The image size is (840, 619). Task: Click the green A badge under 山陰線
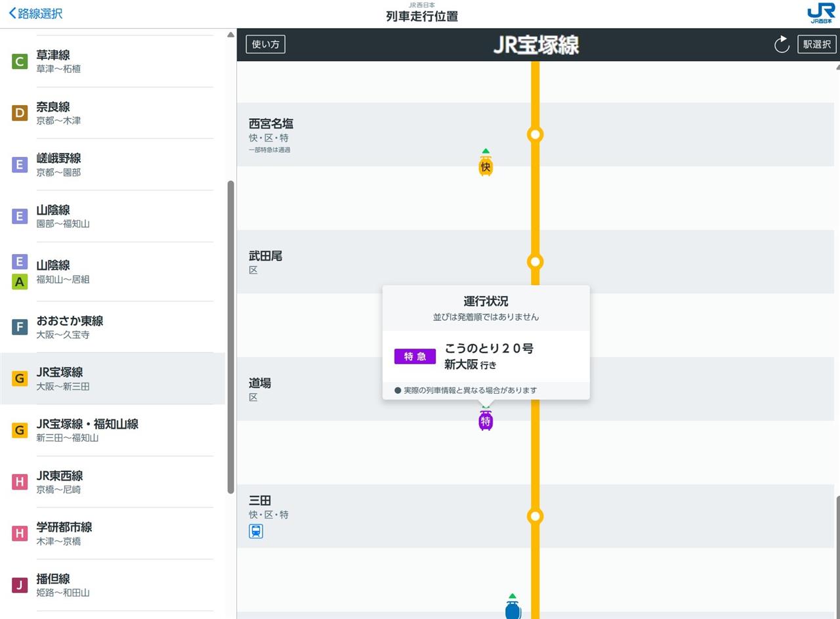[20, 282]
